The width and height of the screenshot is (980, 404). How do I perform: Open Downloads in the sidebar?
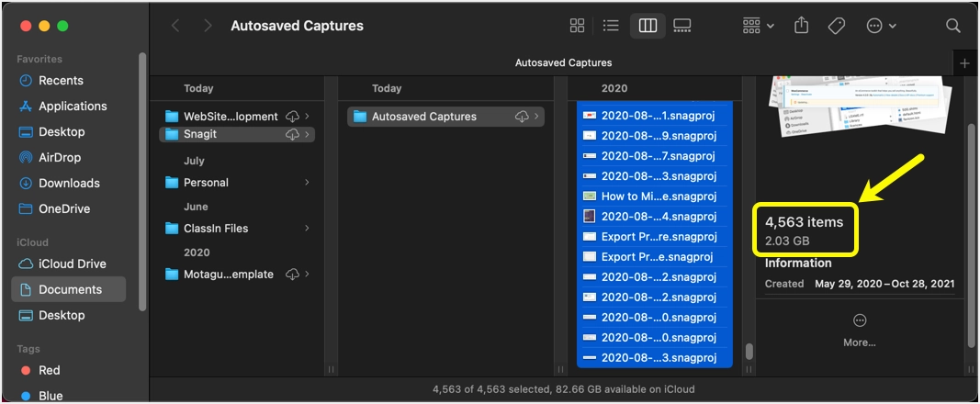(69, 183)
